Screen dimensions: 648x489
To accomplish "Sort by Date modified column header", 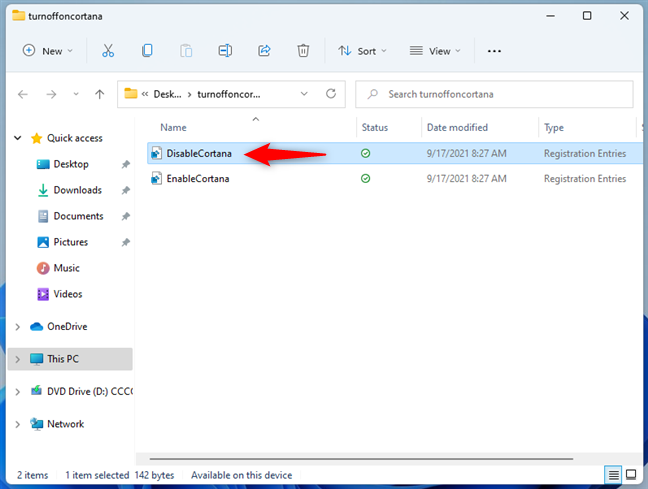I will tap(457, 127).
